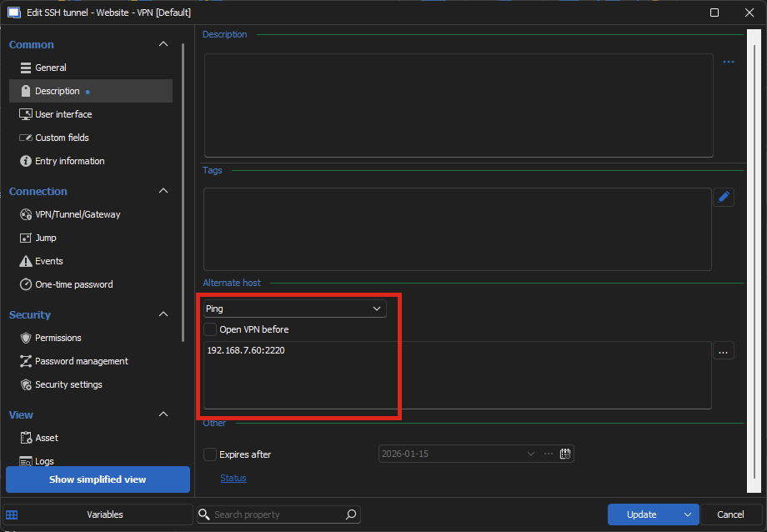Maximize the Edit SSH tunnel window
The height and width of the screenshot is (532, 767).
click(x=714, y=13)
